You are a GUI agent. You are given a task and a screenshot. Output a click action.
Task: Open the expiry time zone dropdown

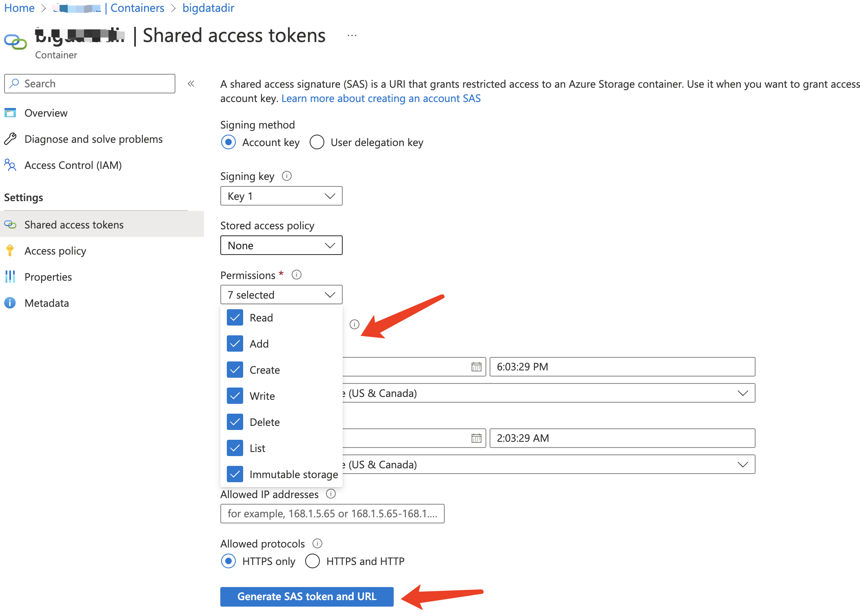(549, 464)
